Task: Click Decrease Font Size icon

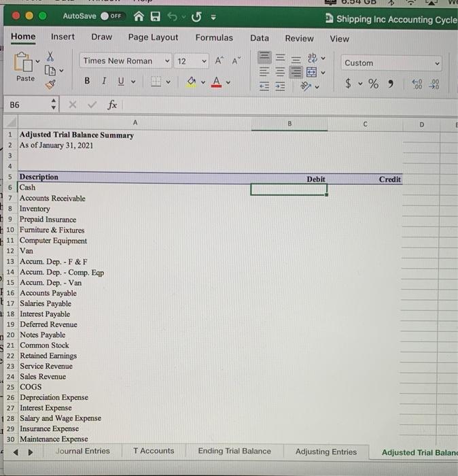Action: point(236,61)
